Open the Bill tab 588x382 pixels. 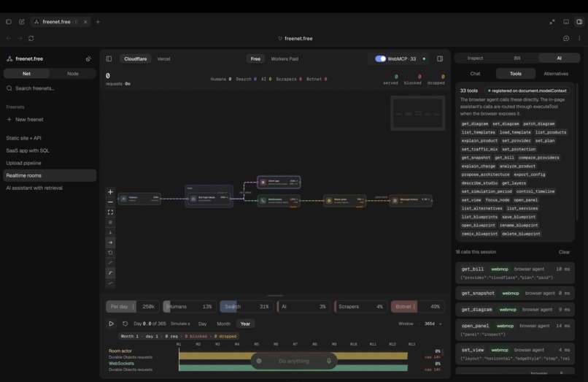[517, 58]
